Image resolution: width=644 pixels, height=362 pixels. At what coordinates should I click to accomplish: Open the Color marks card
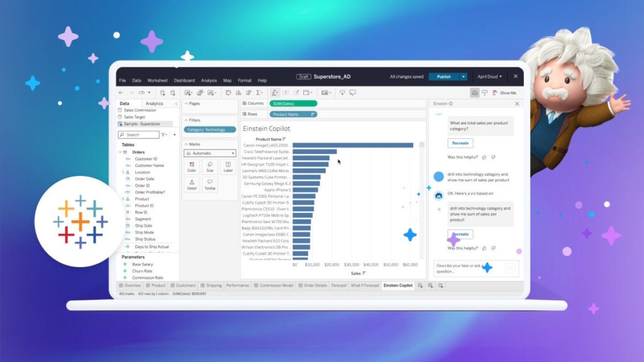(x=192, y=167)
